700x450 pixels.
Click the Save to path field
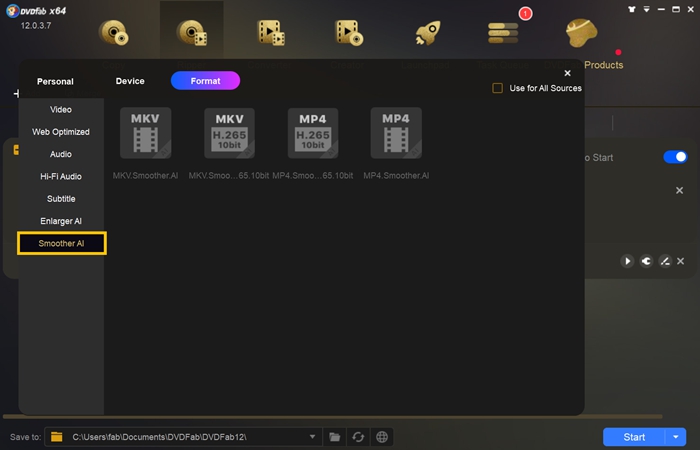pos(183,437)
